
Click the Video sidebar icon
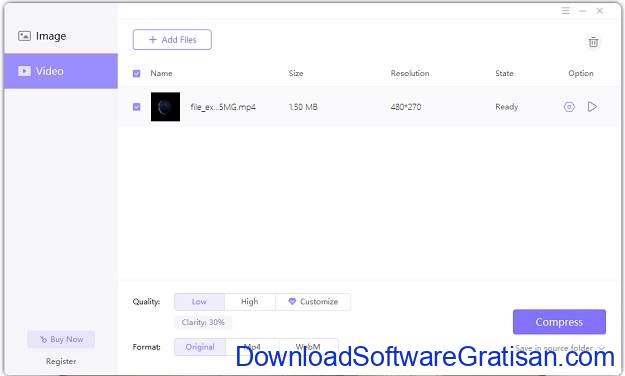click(24, 71)
